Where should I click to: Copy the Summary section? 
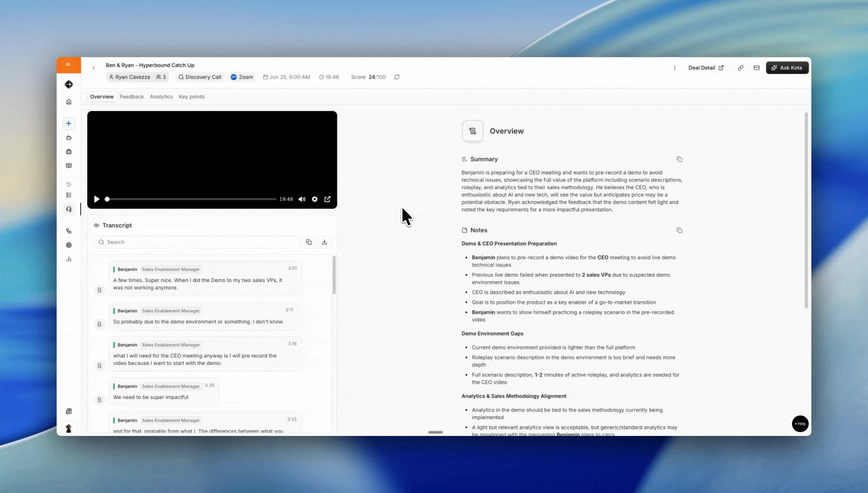tap(679, 159)
